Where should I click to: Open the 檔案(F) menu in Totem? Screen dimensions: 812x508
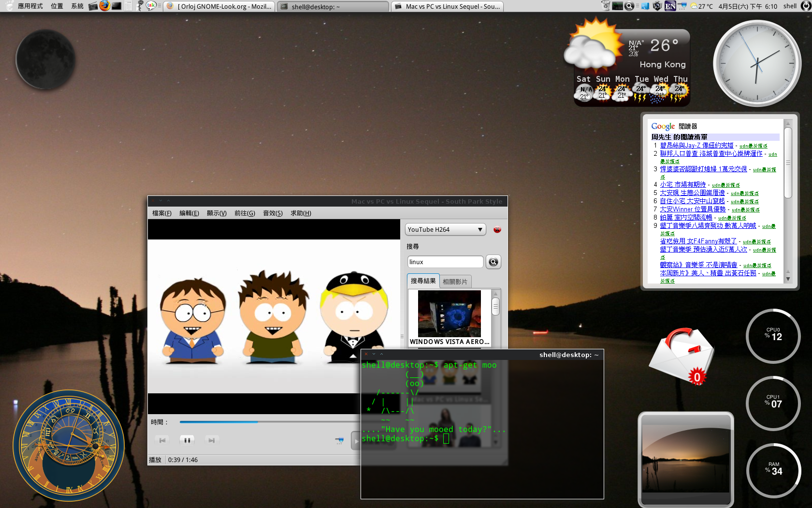click(x=162, y=213)
